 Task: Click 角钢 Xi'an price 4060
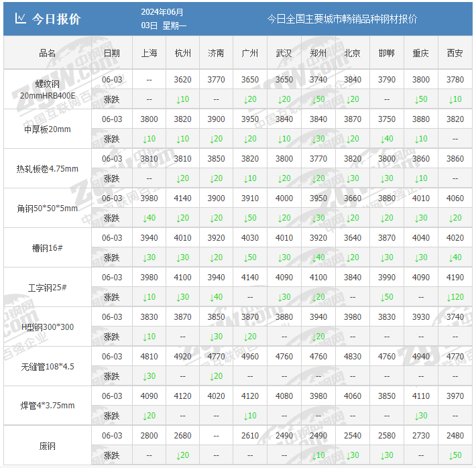455,198
